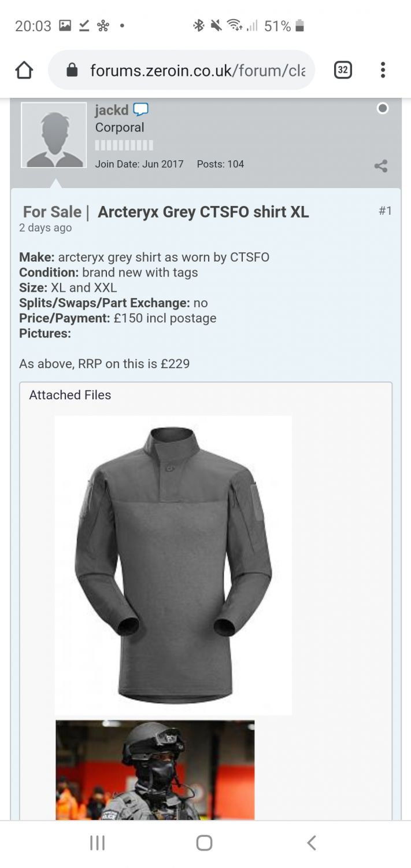Open the browser three-dot menu

click(383, 70)
